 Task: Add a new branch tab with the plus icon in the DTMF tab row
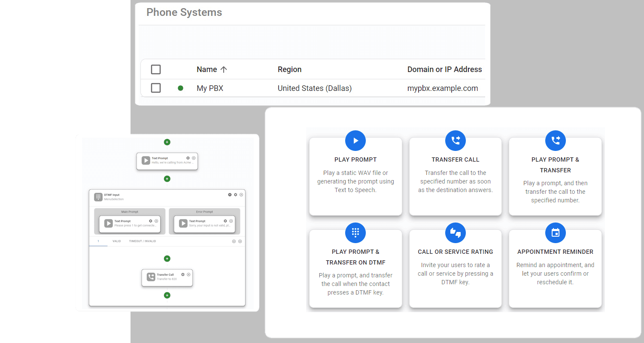pos(234,241)
